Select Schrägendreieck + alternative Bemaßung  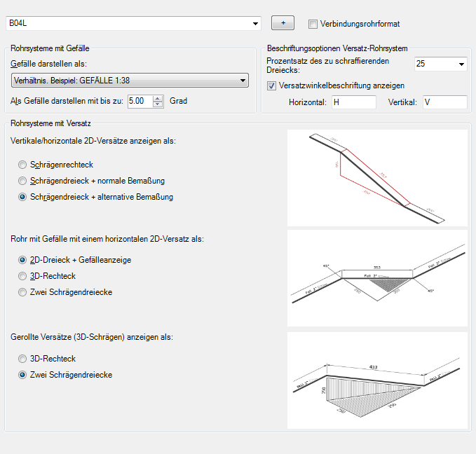[x=22, y=197]
